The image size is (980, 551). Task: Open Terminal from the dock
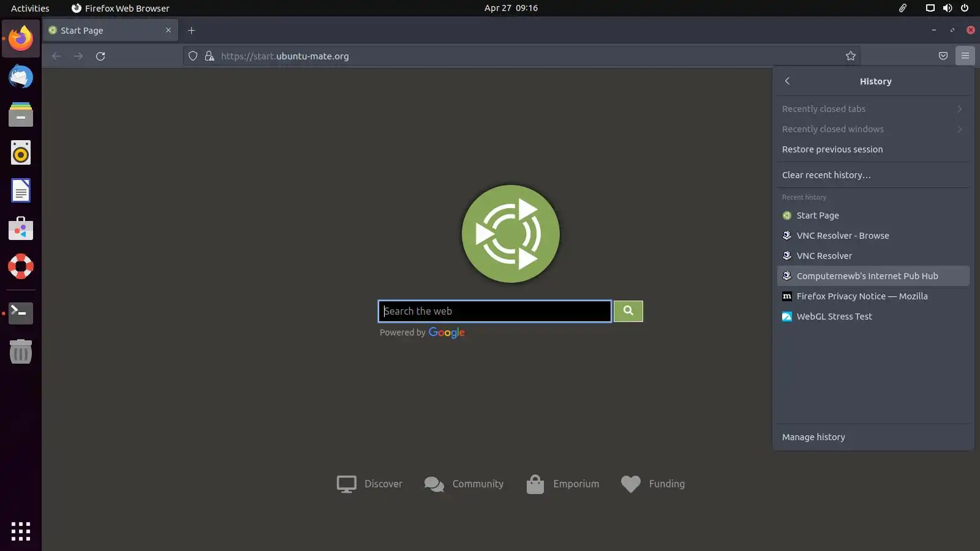(x=21, y=313)
